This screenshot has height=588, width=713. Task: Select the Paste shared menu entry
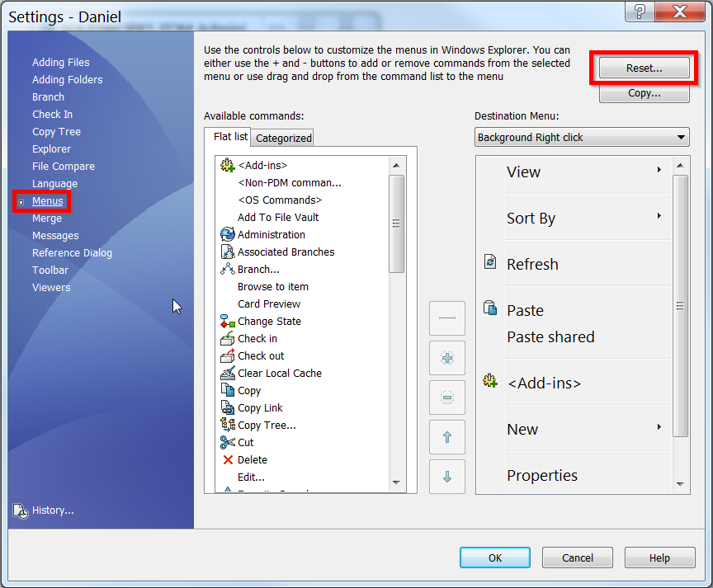click(x=550, y=336)
